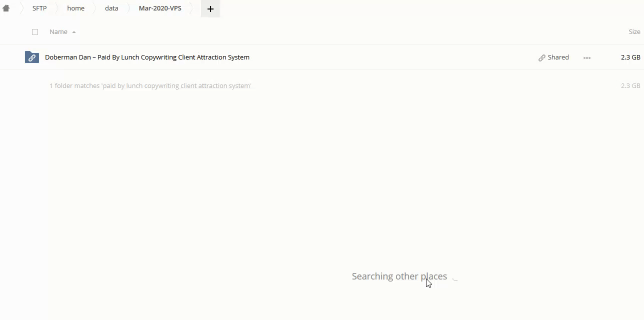Tick the select-all checkbox in header
644x320 pixels.
35,32
